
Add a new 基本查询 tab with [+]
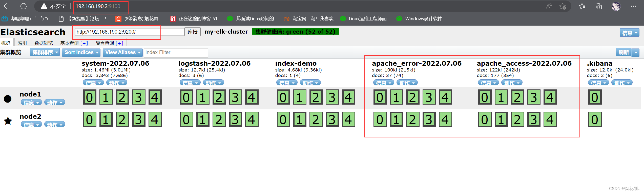point(84,43)
